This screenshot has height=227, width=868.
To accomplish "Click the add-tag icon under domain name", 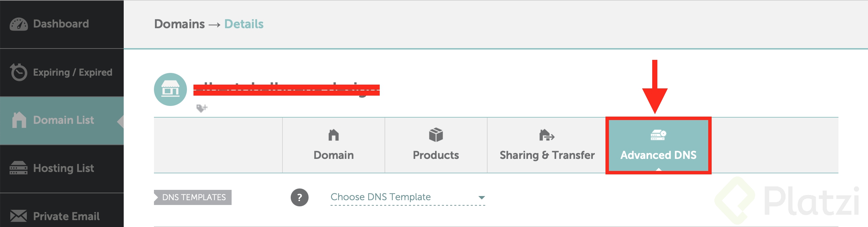I will (202, 108).
